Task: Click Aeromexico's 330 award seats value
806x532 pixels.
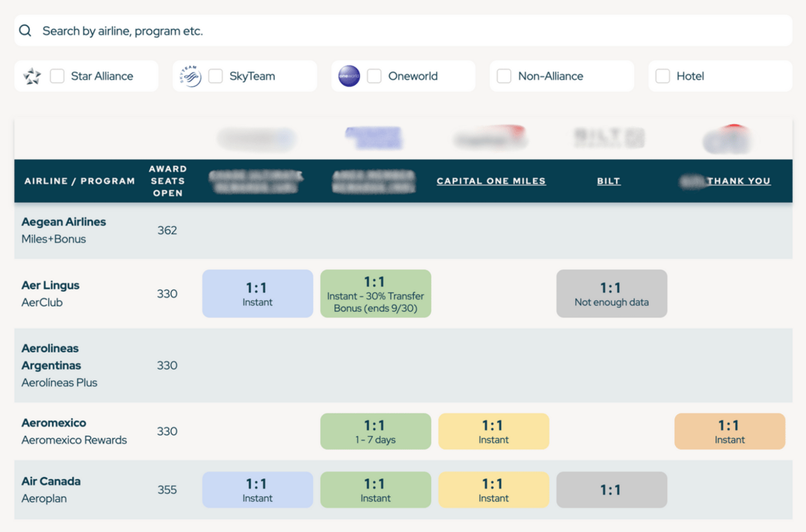Action: (167, 431)
